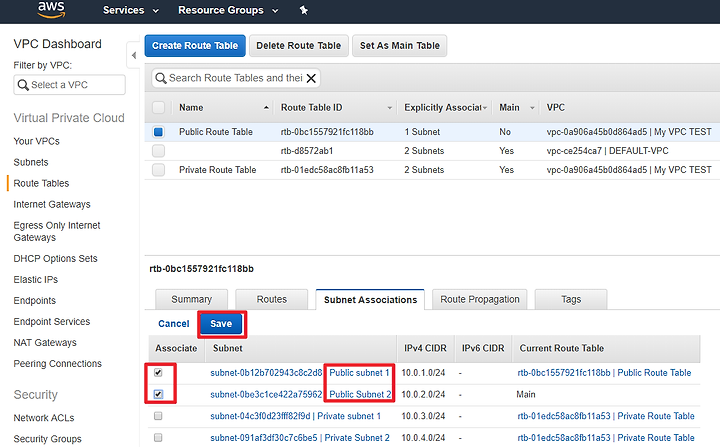Screen dimensions: 720x447
Task: Open Explicitly Associated column dropdown arrow
Action: [484, 108]
